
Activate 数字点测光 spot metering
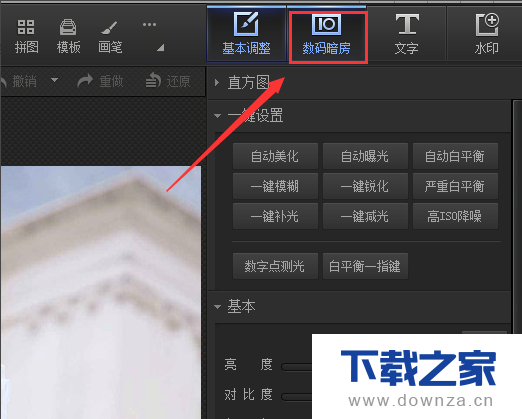(275, 266)
